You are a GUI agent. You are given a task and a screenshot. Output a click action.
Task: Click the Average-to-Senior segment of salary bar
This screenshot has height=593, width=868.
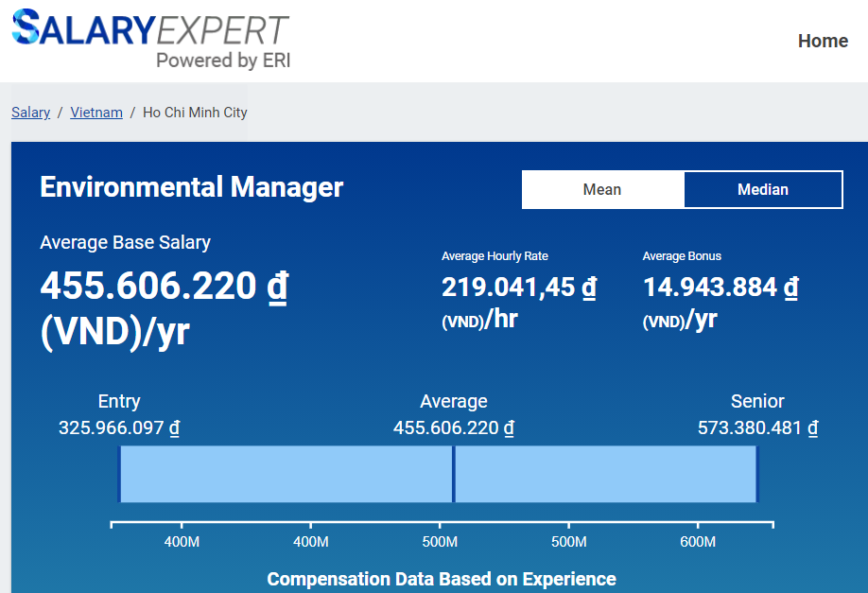(605, 474)
